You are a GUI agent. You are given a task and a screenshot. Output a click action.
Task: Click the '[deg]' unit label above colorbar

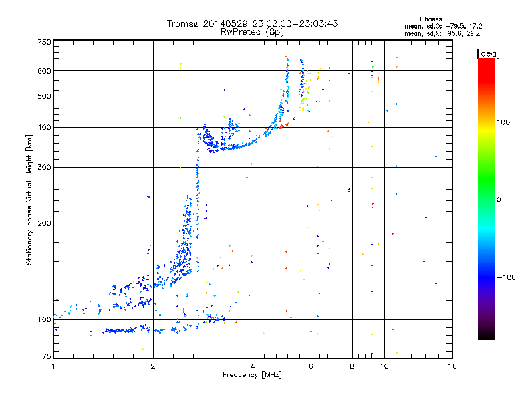(488, 53)
